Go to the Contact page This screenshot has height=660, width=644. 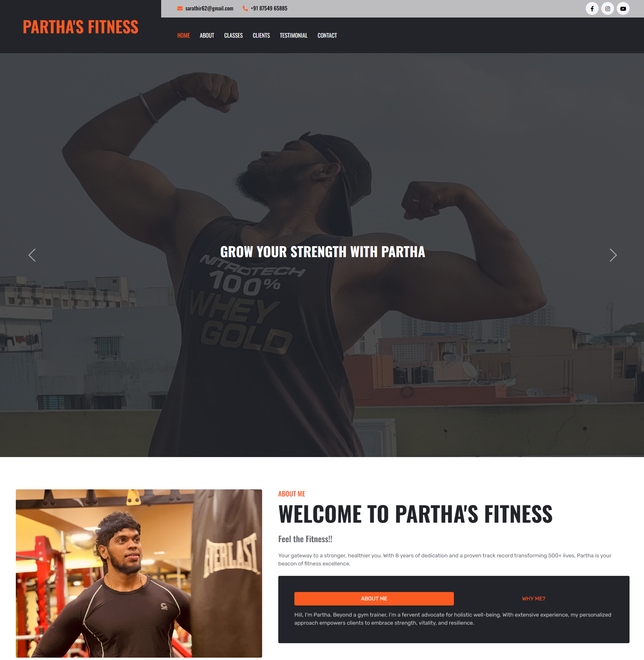pos(327,36)
